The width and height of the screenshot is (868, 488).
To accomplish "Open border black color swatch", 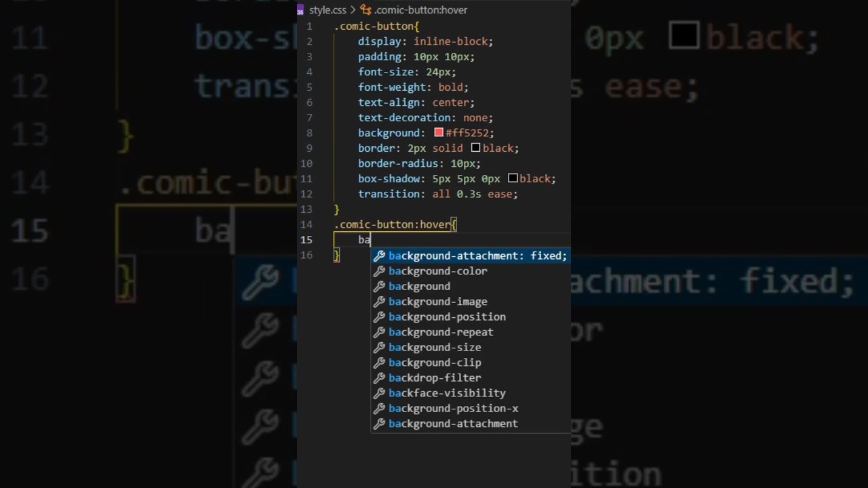I will click(475, 148).
